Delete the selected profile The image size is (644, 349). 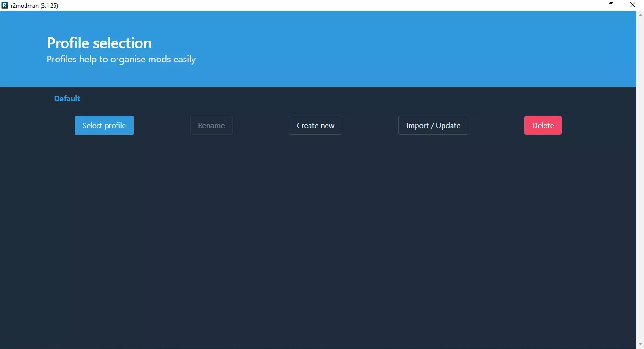pyautogui.click(x=543, y=125)
